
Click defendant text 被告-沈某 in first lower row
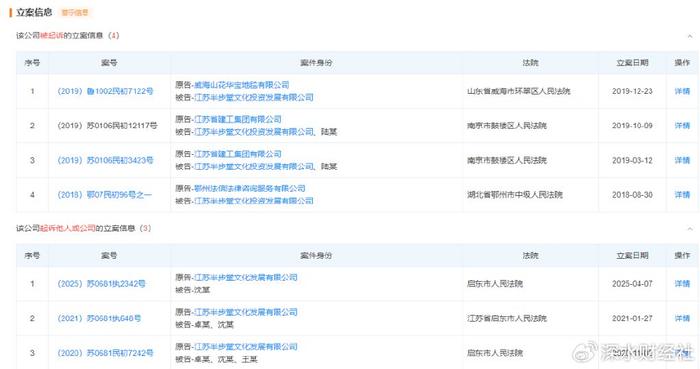pos(192,290)
